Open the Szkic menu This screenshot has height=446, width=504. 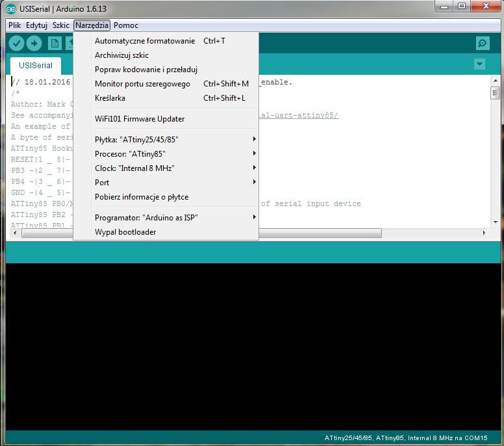point(61,25)
